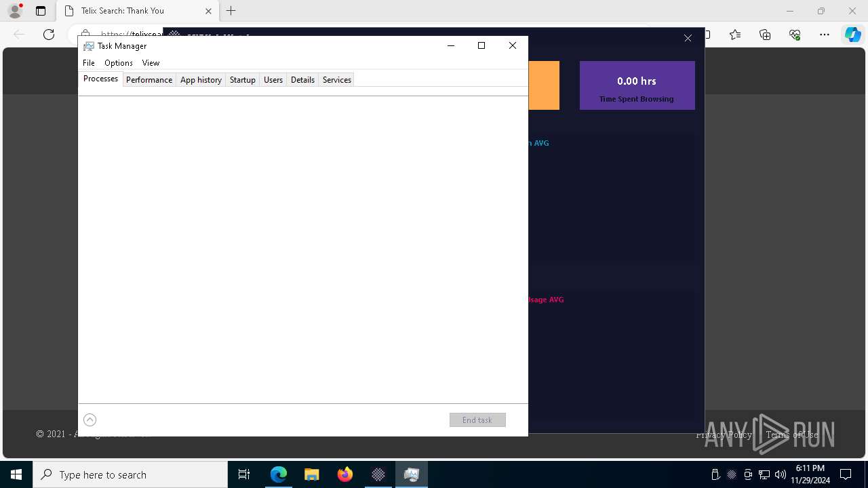Viewport: 868px width, 488px height.
Task: Open the dotted-grid app on the taskbar
Action: click(x=378, y=474)
